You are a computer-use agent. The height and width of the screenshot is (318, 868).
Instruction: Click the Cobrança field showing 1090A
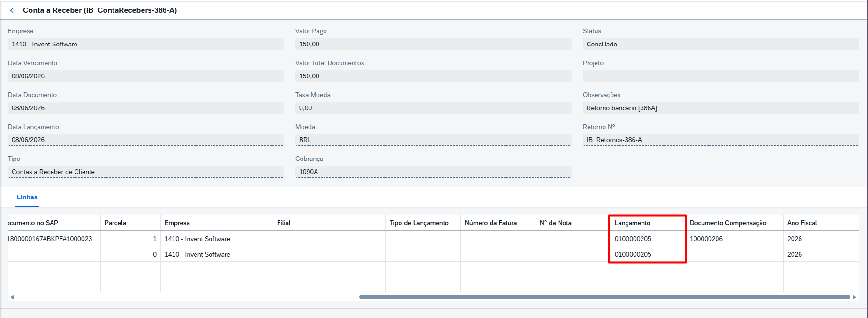[x=433, y=172]
